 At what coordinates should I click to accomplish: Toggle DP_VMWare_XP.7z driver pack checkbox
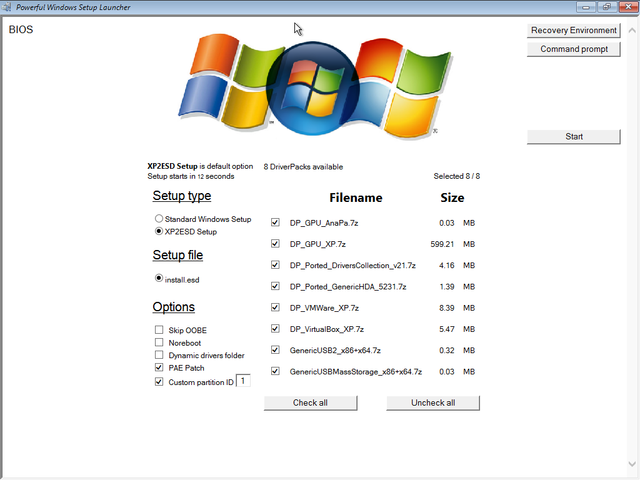pos(275,308)
